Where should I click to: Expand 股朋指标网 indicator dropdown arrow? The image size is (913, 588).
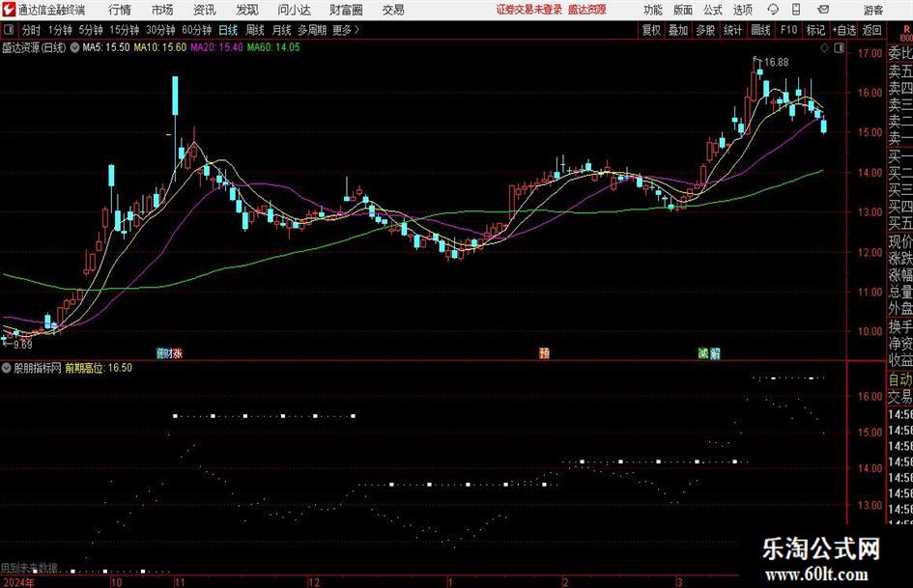coord(7,368)
